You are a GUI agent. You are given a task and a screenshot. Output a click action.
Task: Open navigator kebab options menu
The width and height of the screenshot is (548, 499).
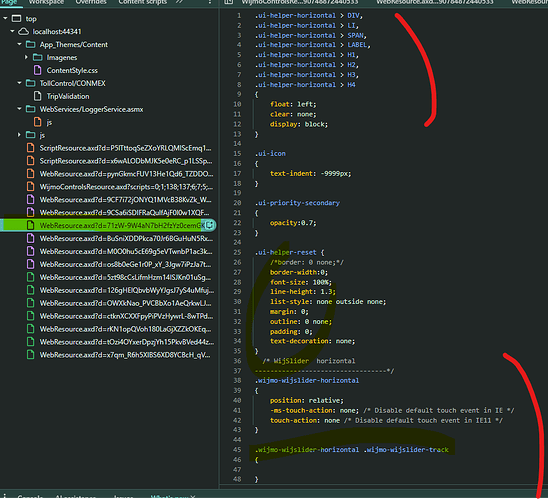(210, 2)
